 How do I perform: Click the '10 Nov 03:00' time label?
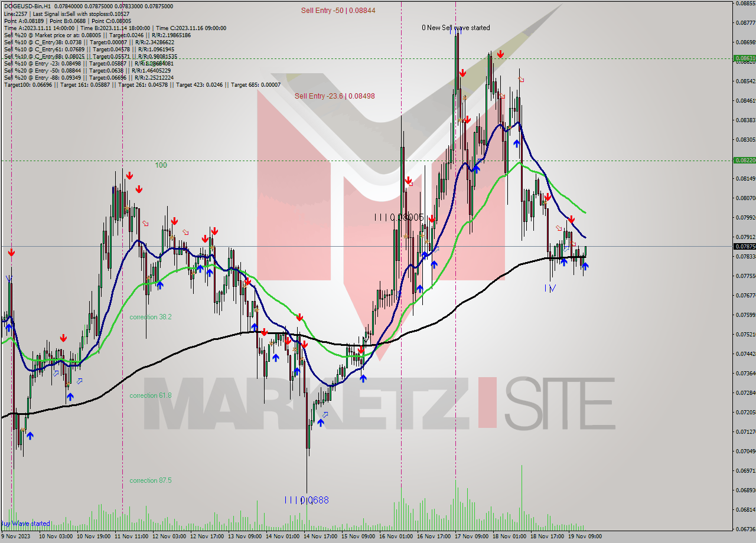click(56, 537)
